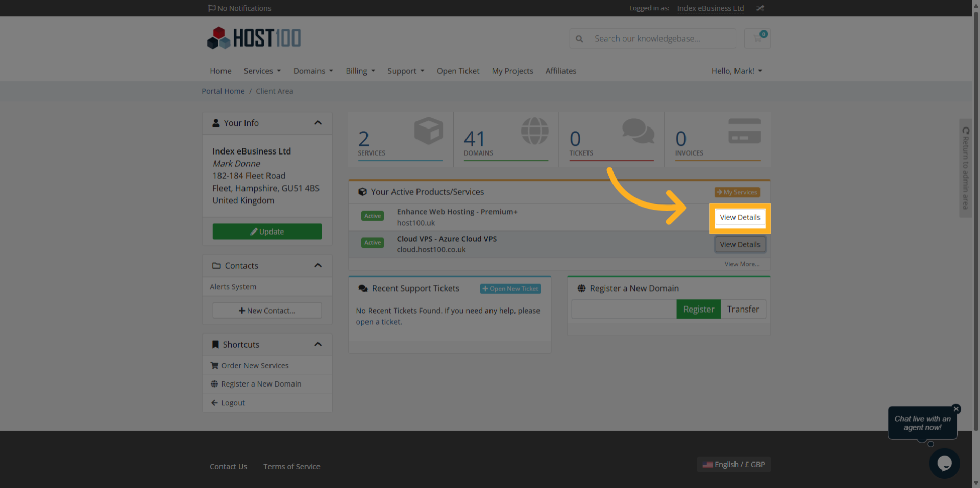Click the 2 Services stat tile
Screen dimensions: 980x488
(401, 139)
